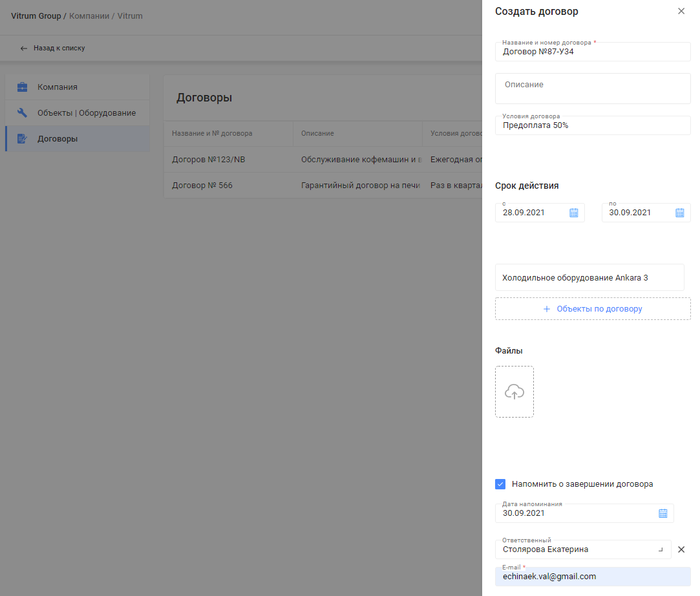Image resolution: width=700 pixels, height=596 pixels.
Task: Select Холодильное оборудование Ankara 3 item
Action: [x=589, y=278]
